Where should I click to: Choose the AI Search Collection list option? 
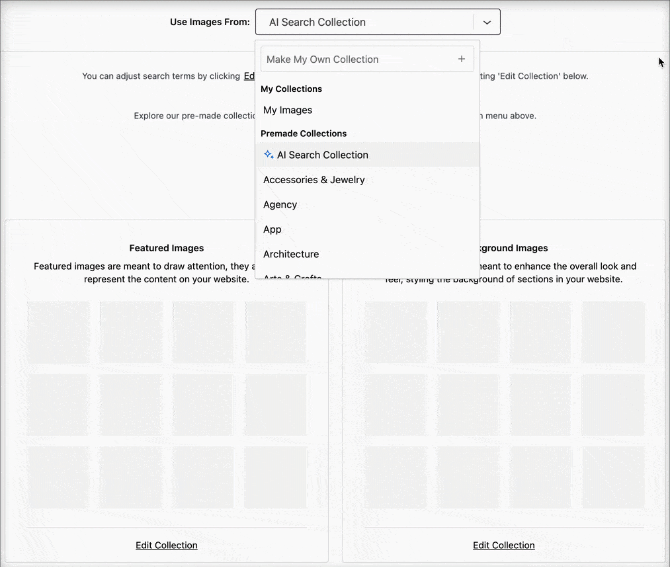(x=322, y=155)
